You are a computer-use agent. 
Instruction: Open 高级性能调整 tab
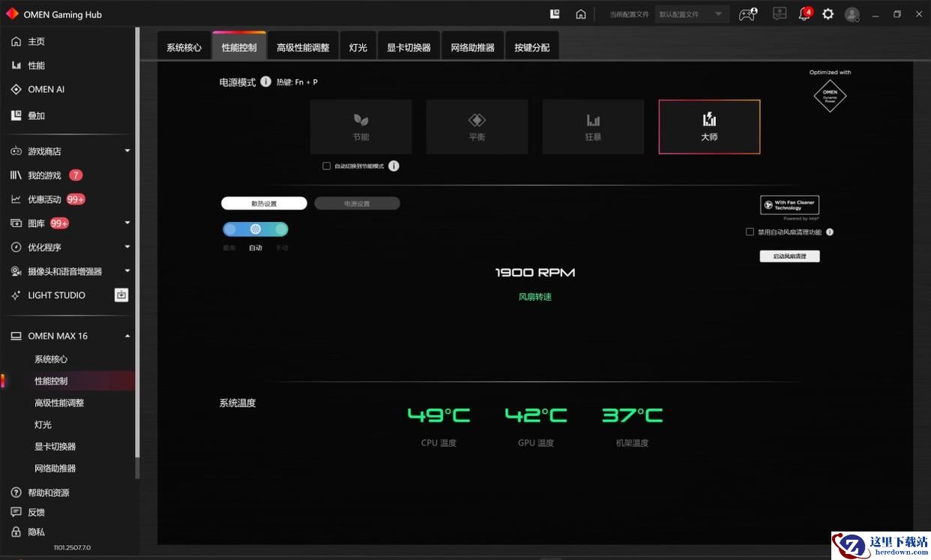[303, 46]
